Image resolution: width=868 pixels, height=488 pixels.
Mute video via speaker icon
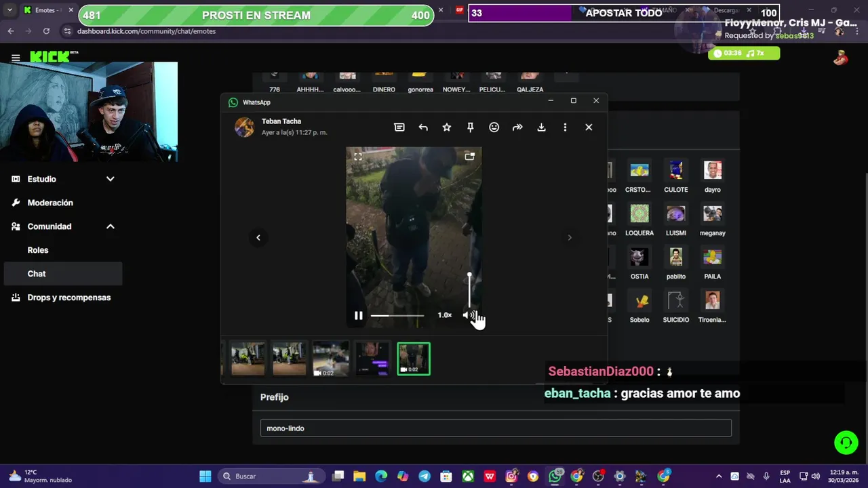468,315
